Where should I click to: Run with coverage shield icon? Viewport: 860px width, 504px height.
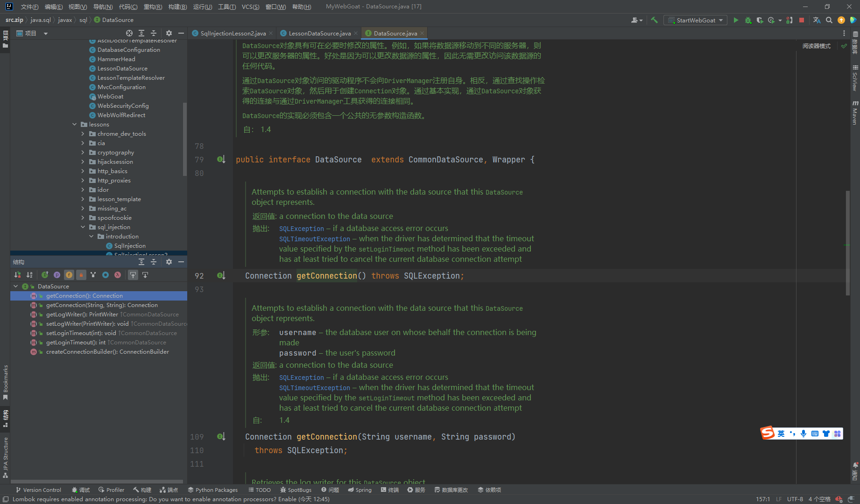click(x=760, y=20)
